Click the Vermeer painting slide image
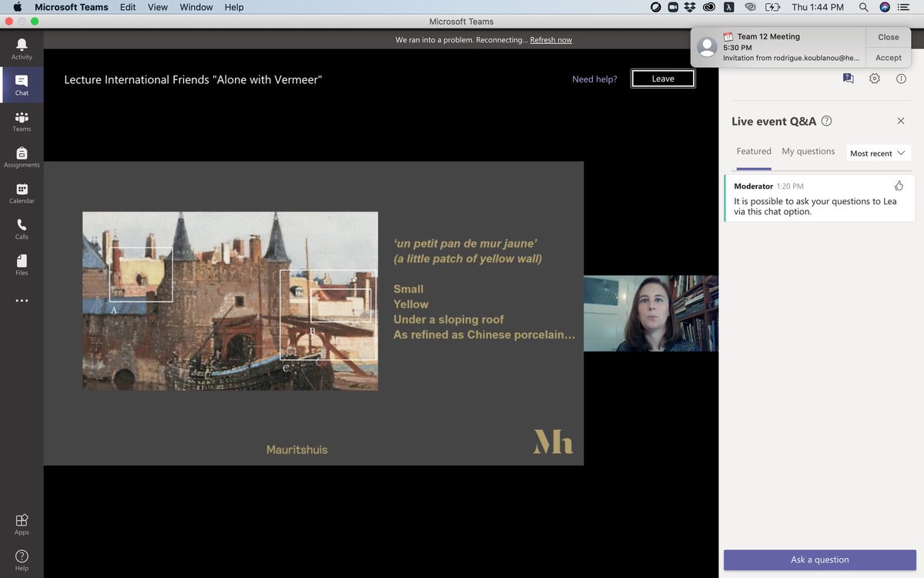Screen dimensions: 924x578 (x=230, y=301)
